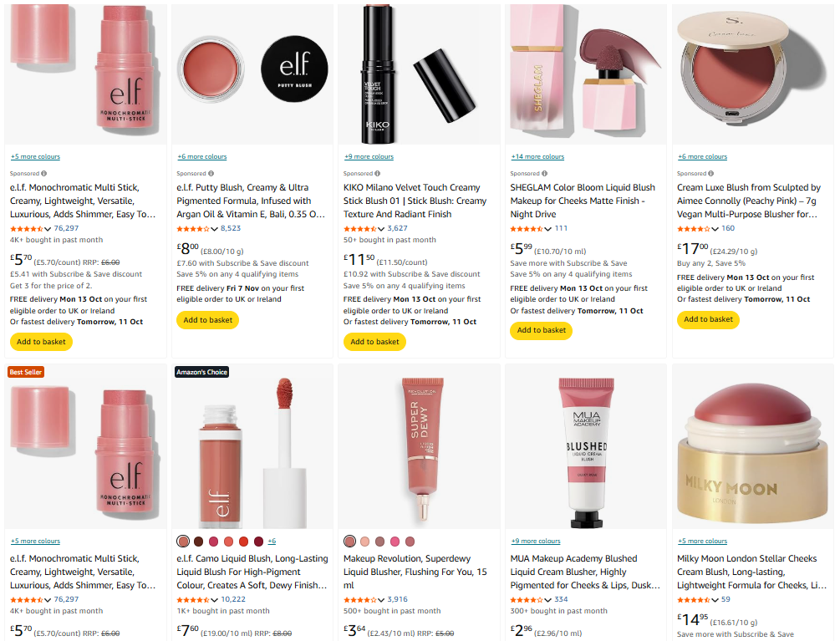Click Sponsored info icon on SHEGLAM Color Bloom

(x=544, y=174)
